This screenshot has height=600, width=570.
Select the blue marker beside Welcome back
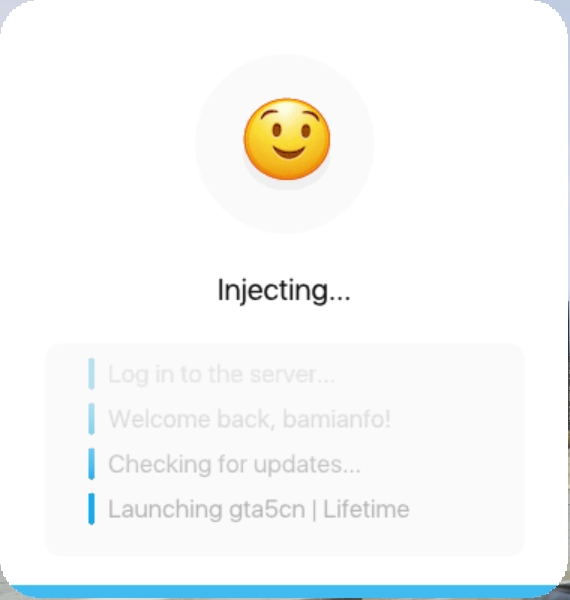coord(91,419)
